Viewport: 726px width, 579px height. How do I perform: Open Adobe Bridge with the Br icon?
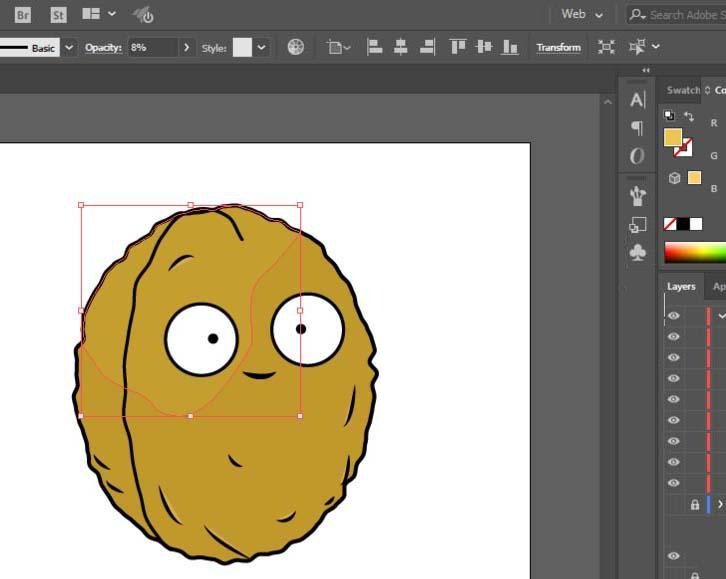22,14
